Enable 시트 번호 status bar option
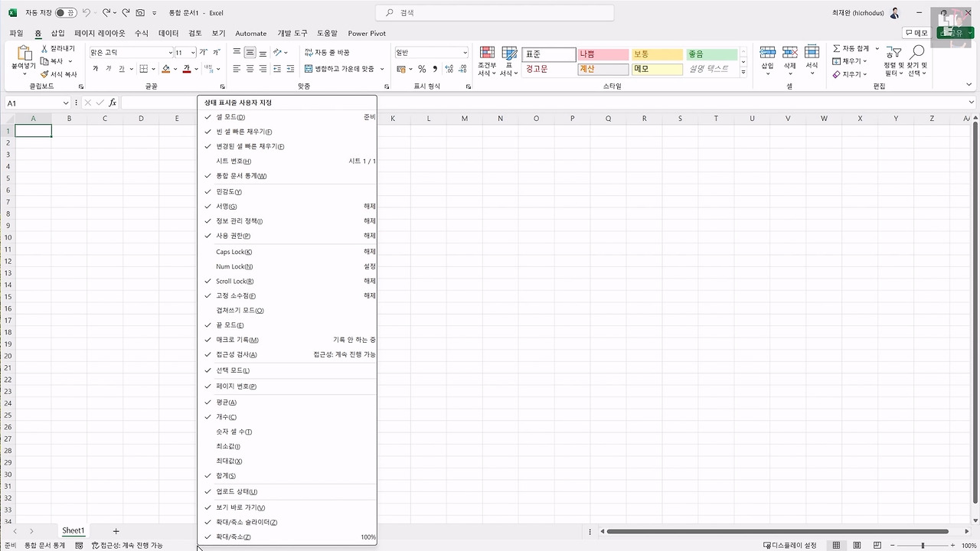The image size is (980, 551). pos(287,161)
